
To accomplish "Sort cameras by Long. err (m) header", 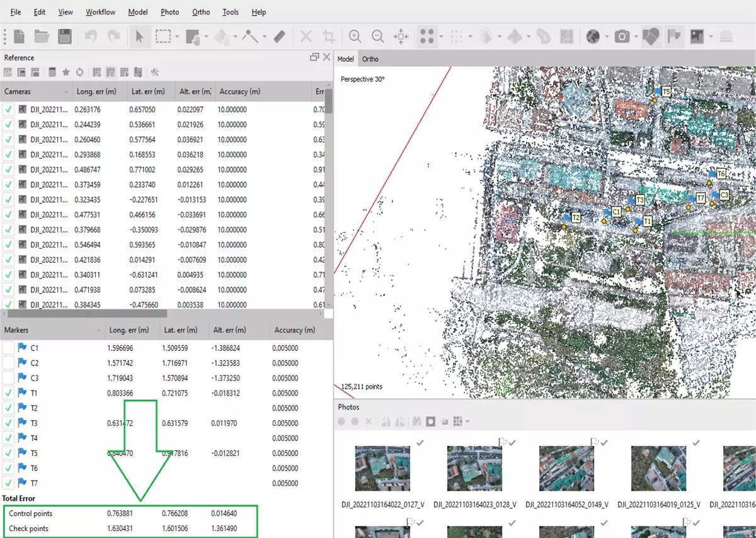I will [99, 91].
